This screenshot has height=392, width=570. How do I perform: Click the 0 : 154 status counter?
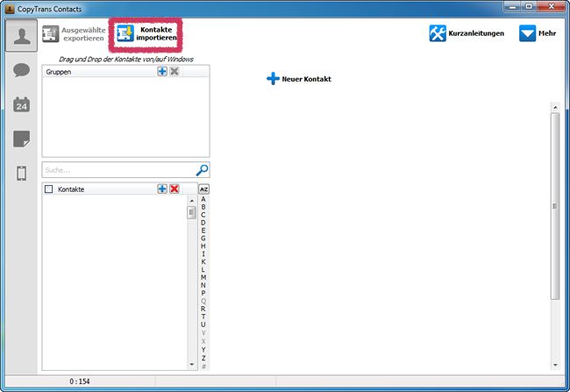pos(80,381)
